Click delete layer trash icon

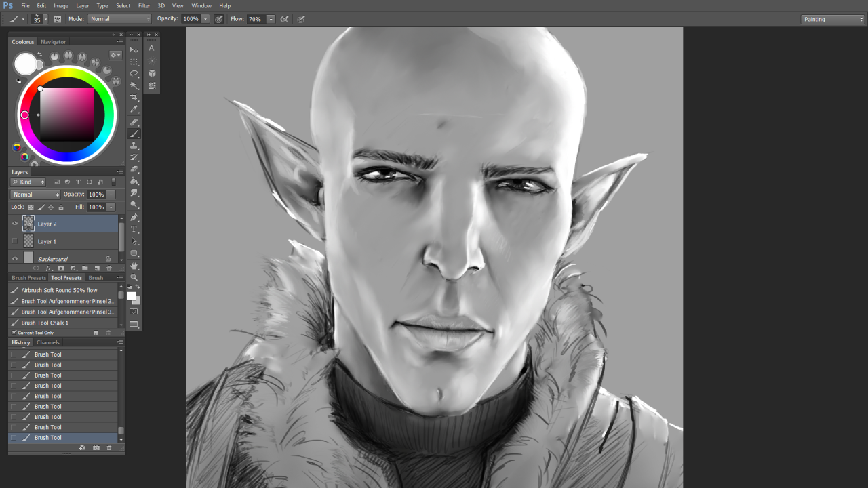pos(109,268)
